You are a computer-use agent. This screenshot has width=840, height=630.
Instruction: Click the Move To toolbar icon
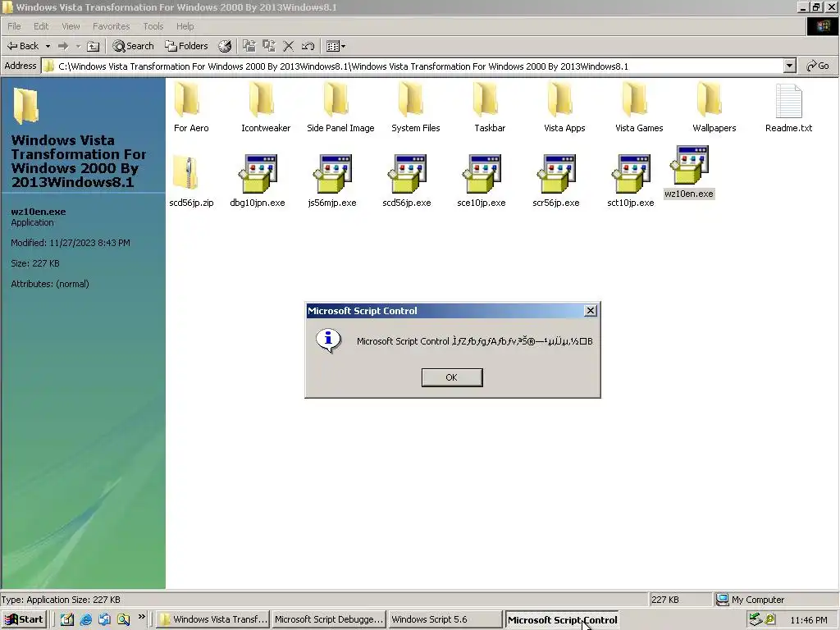(249, 46)
